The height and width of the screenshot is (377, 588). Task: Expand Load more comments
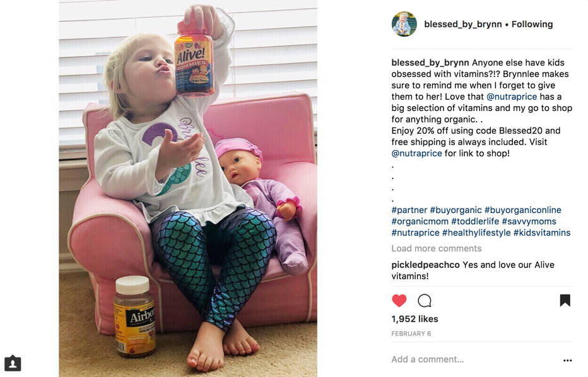click(437, 248)
